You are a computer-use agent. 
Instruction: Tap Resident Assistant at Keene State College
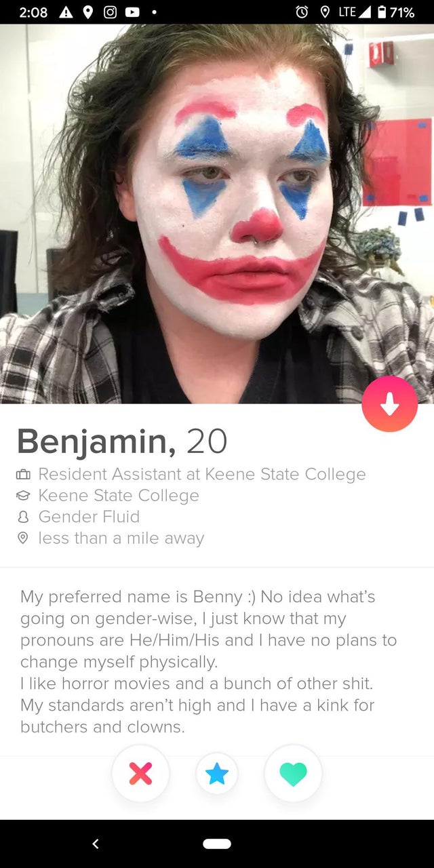pyautogui.click(x=202, y=474)
